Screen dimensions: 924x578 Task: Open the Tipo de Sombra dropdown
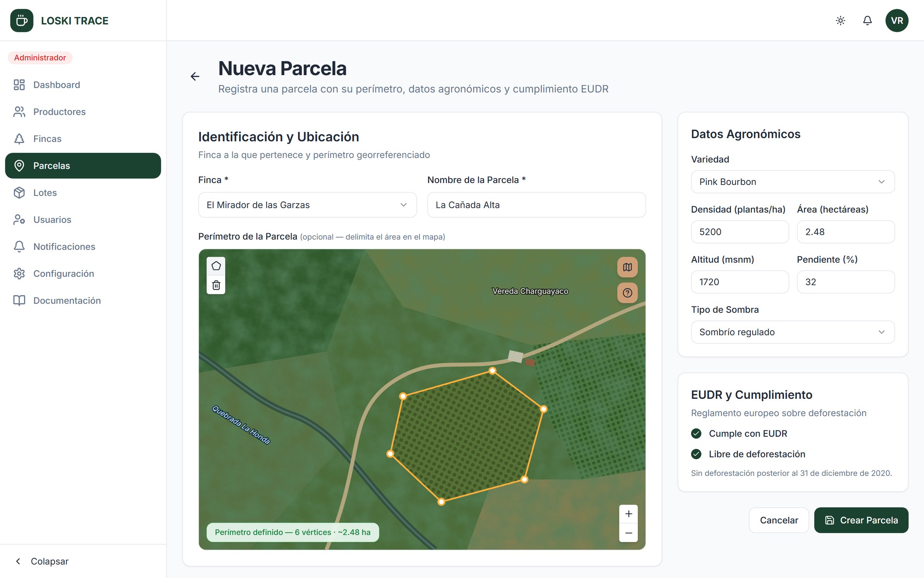[x=793, y=332]
